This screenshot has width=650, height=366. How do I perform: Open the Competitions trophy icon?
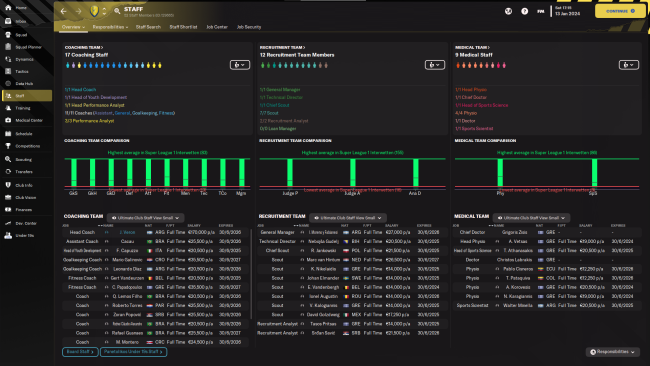[x=8, y=146]
